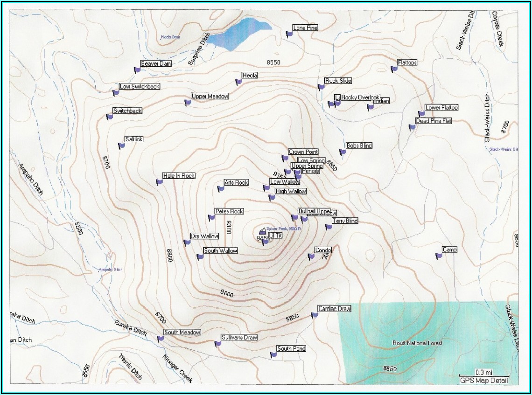
Task: Select the Terry Blind waypoint flag
Action: [329, 227]
